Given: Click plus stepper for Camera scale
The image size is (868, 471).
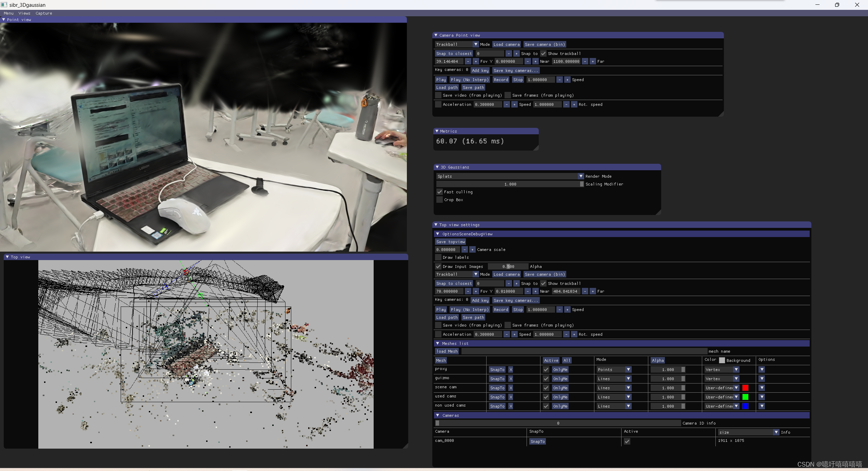Looking at the screenshot, I should click(472, 250).
